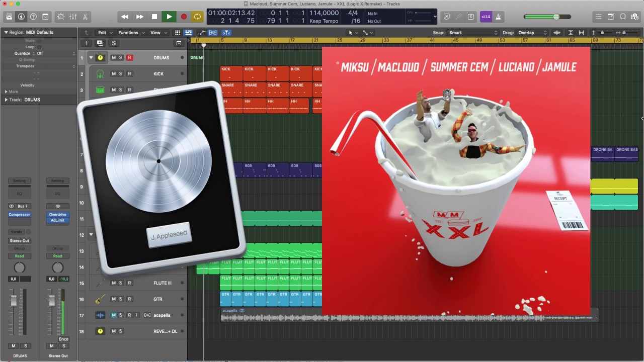Open the Compressor plugin slot
Image resolution: width=644 pixels, height=362 pixels.
pyautogui.click(x=19, y=215)
